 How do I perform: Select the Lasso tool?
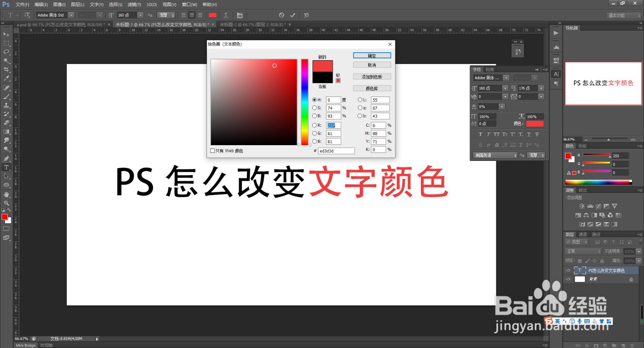(6, 52)
